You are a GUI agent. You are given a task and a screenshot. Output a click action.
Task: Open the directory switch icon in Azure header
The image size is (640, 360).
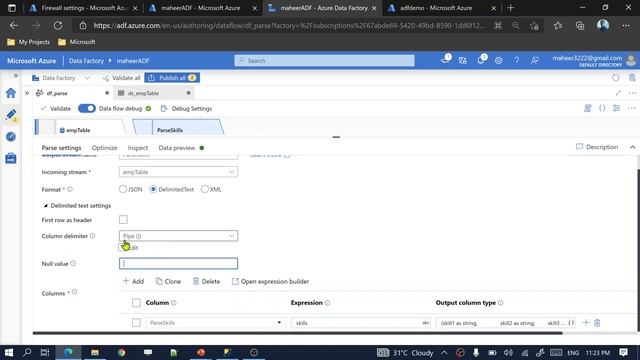coord(463,60)
